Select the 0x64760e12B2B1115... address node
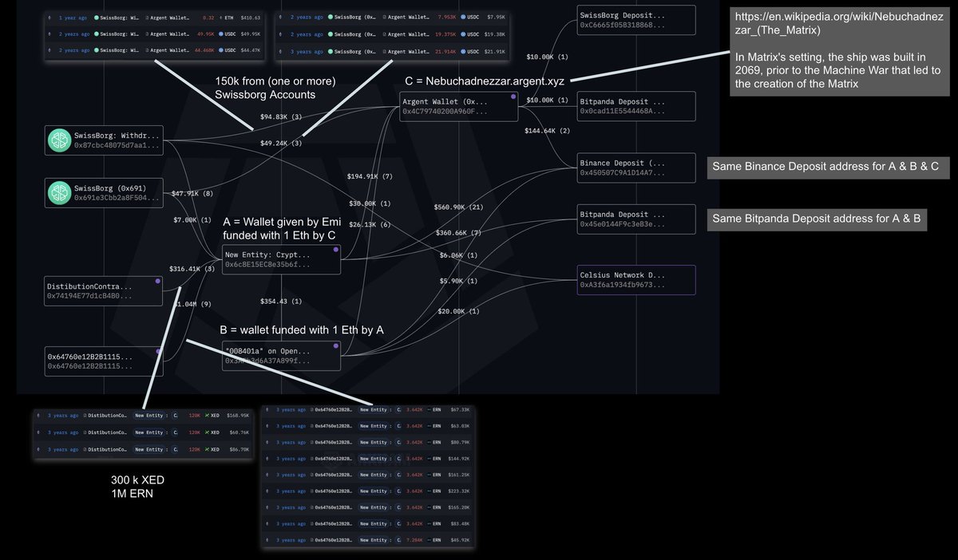Screen dimensions: 958x560 pyautogui.click(x=103, y=361)
